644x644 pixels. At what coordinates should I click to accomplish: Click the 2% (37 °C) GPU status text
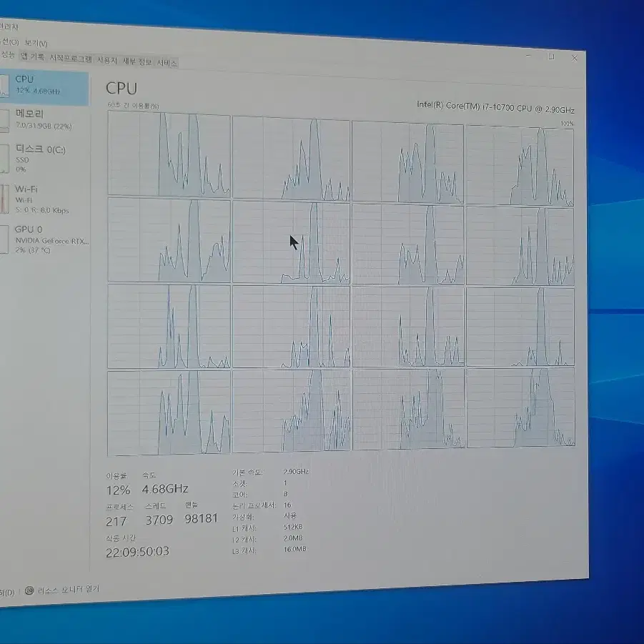(33, 249)
